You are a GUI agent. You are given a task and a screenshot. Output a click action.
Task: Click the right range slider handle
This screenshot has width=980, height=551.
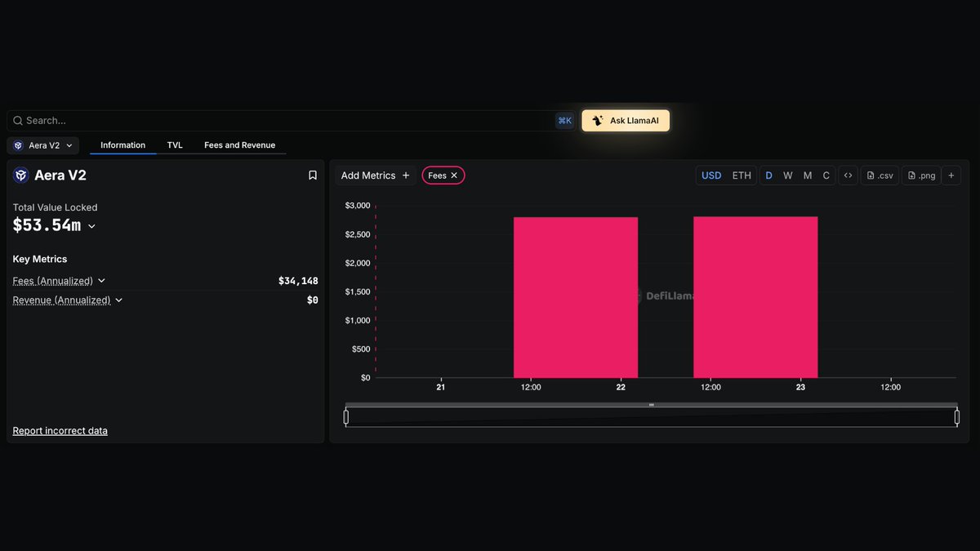pyautogui.click(x=956, y=417)
